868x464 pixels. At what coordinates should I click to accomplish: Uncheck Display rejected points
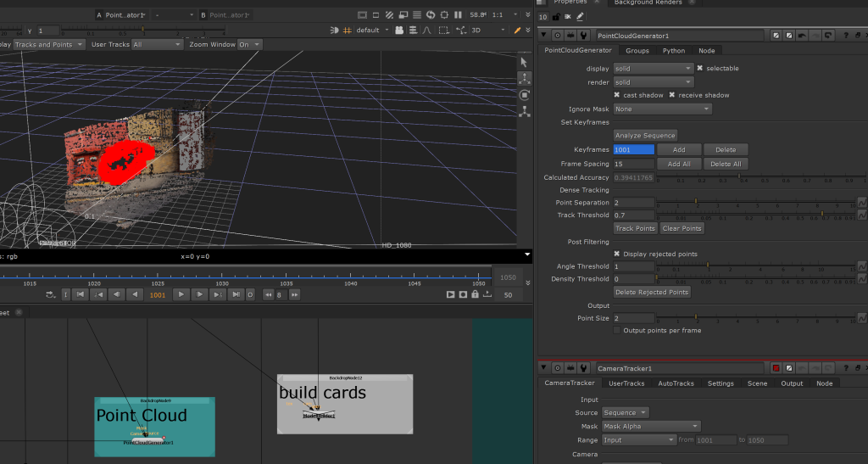[617, 254]
